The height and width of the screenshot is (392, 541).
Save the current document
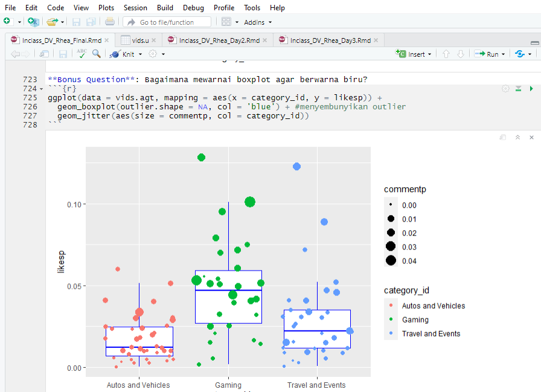[63, 53]
